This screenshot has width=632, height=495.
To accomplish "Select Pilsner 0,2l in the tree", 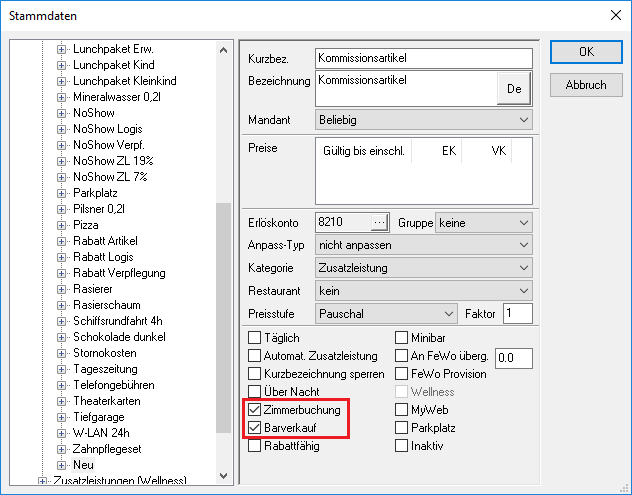I will [x=99, y=209].
